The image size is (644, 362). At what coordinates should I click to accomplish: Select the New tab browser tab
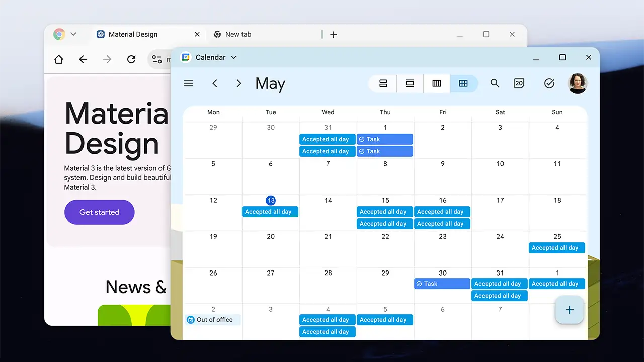tap(238, 34)
